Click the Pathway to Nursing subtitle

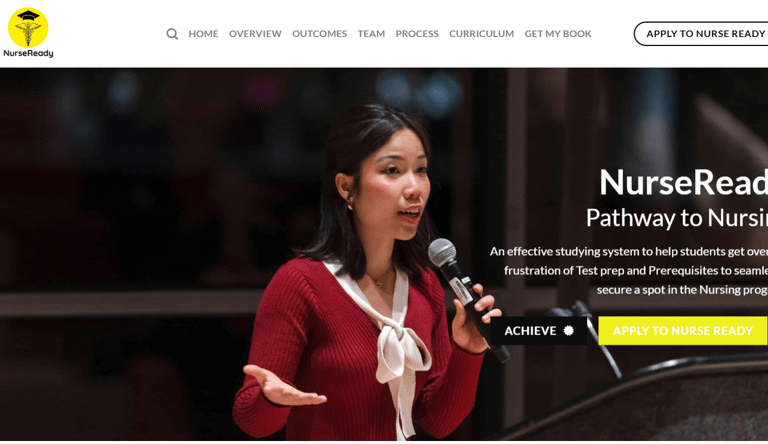pyautogui.click(x=677, y=218)
